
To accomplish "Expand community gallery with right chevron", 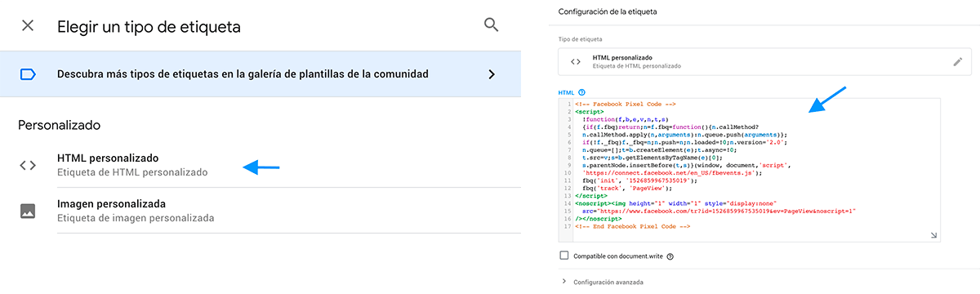I will (x=492, y=74).
